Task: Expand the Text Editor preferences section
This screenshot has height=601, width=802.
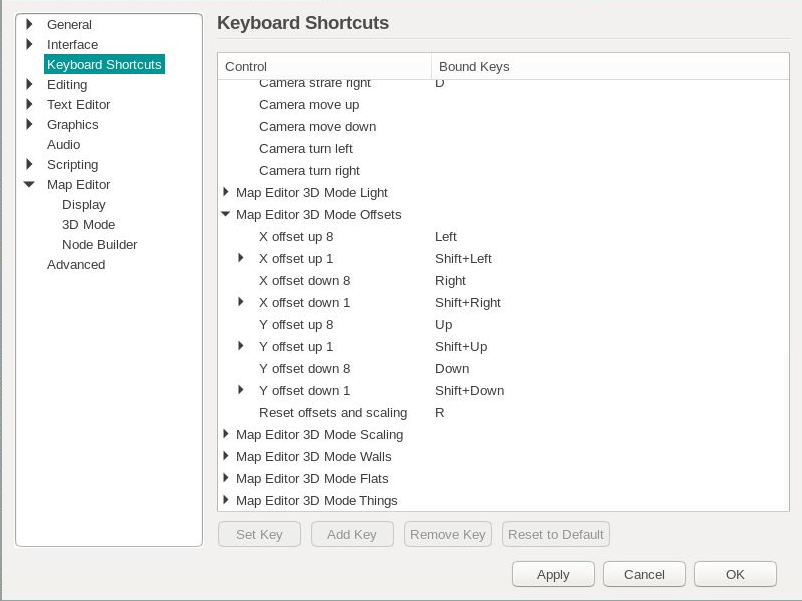Action: click(x=30, y=104)
